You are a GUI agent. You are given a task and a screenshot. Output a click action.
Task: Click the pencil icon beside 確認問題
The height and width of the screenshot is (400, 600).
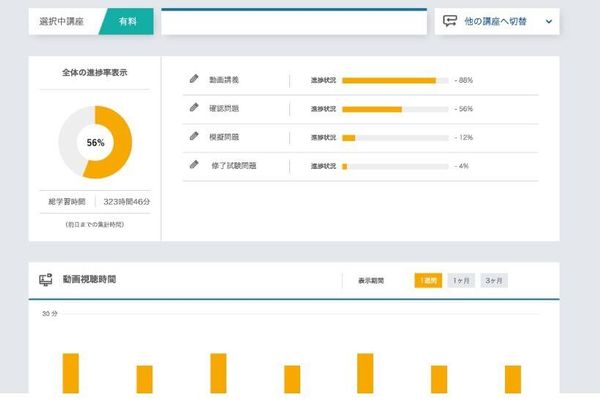[x=194, y=108]
